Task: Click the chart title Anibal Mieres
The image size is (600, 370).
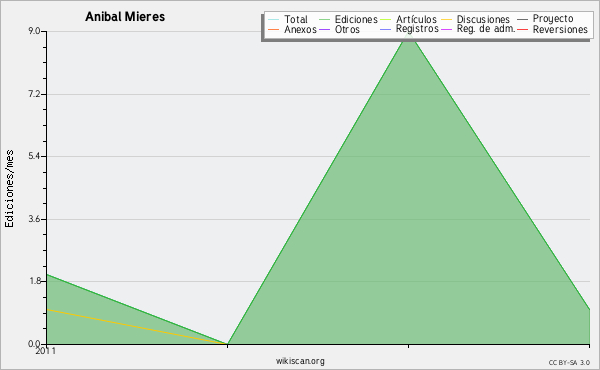Action: click(x=125, y=16)
